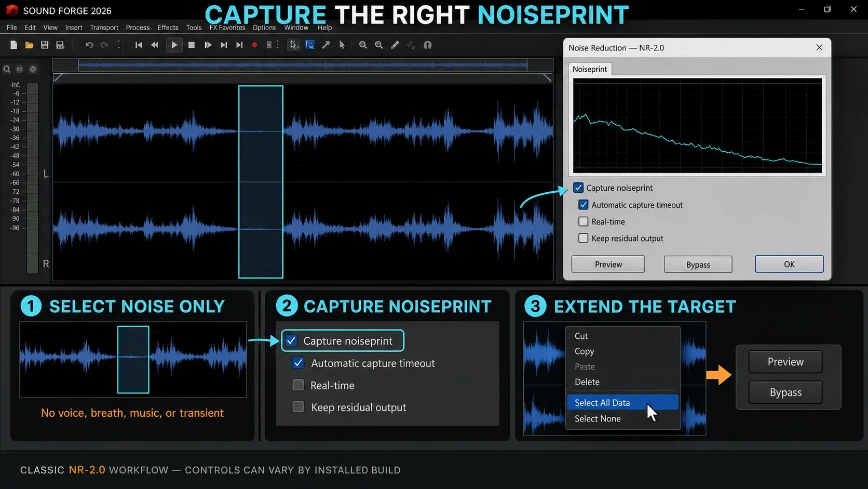Click the noiseprint spectrum graph
The height and width of the screenshot is (489, 868).
698,126
